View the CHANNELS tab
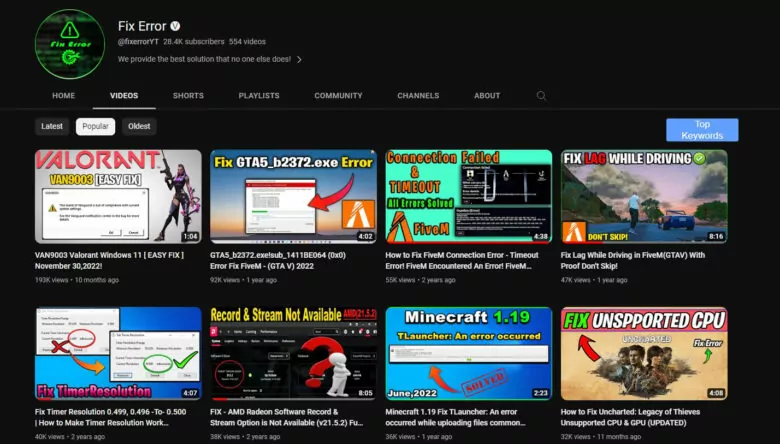780x444 pixels. 418,95
